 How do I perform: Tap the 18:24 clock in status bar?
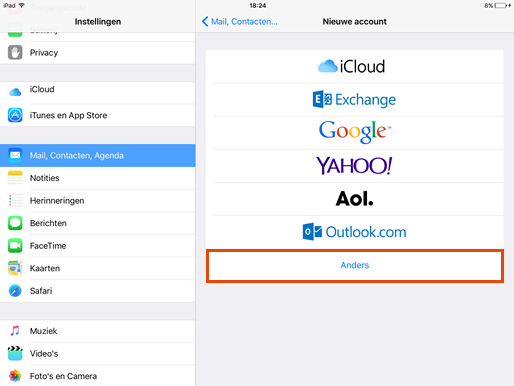258,6
